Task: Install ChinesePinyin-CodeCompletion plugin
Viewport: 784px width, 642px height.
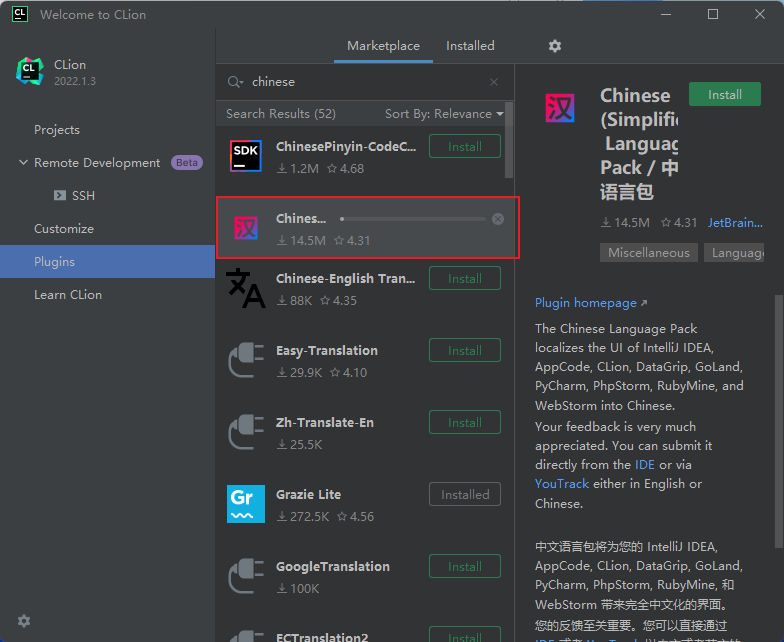Action: tap(464, 146)
